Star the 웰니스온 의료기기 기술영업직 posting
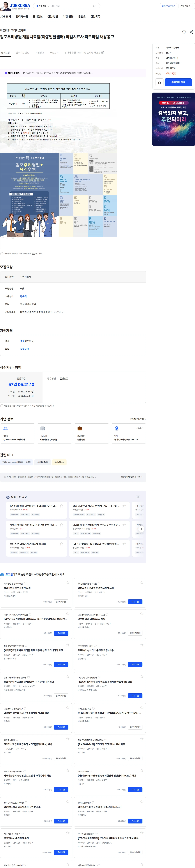The width and height of the screenshot is (195, 868). [x=61, y=544]
